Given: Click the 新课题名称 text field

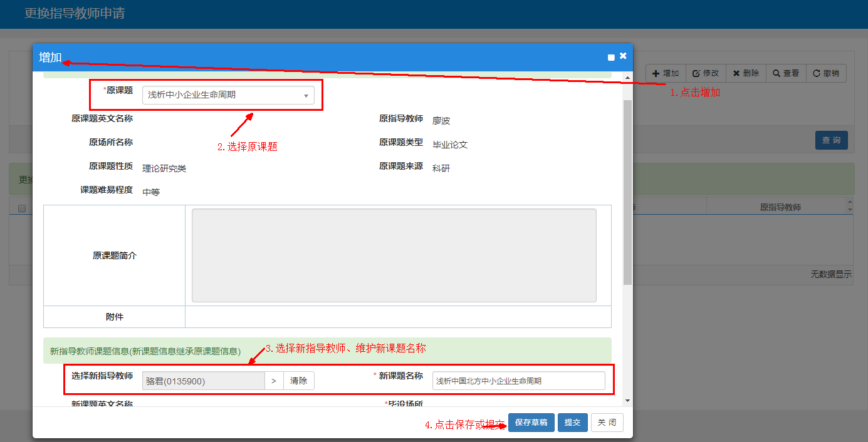Looking at the screenshot, I should coord(518,381).
